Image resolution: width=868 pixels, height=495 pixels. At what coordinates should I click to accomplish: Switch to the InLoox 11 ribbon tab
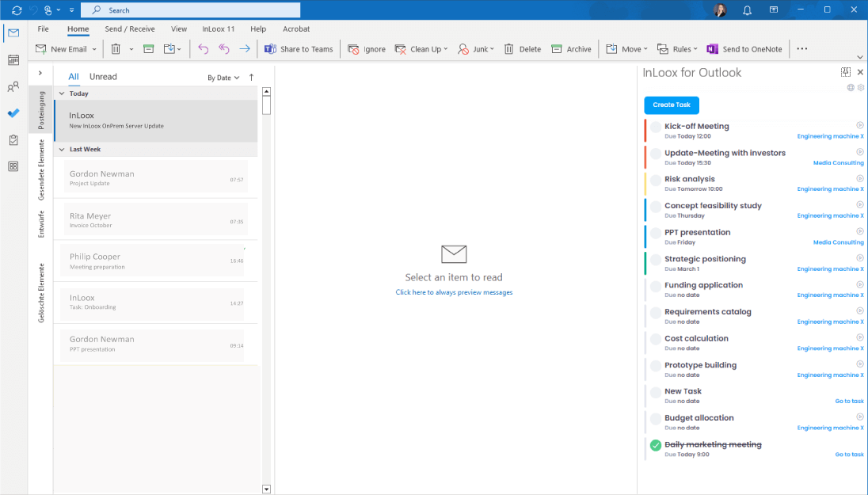(x=218, y=29)
